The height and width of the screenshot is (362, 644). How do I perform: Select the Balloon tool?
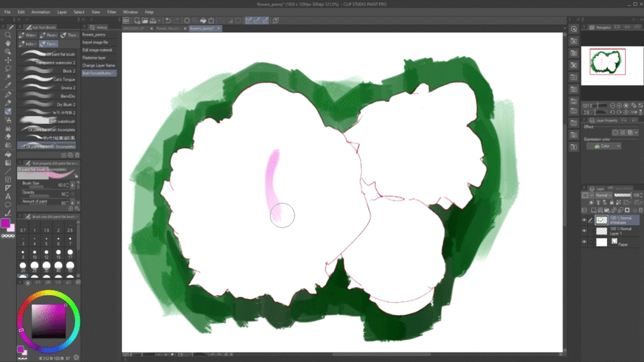(x=8, y=204)
